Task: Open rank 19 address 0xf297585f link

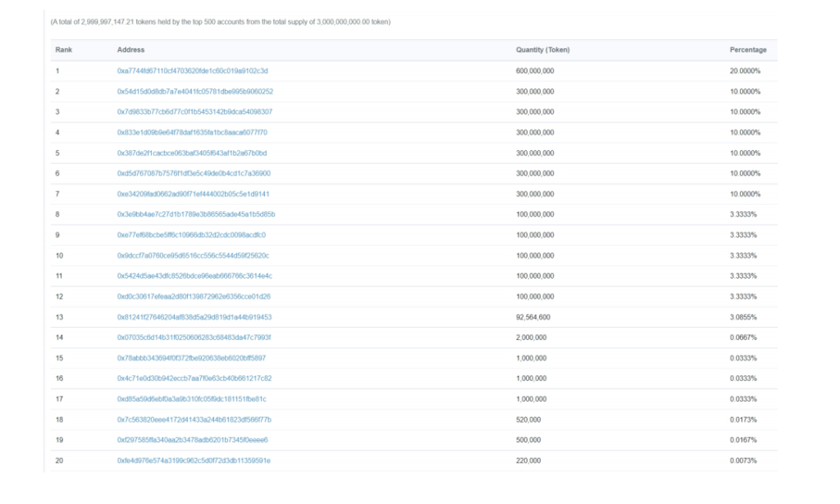Action: 192,440
